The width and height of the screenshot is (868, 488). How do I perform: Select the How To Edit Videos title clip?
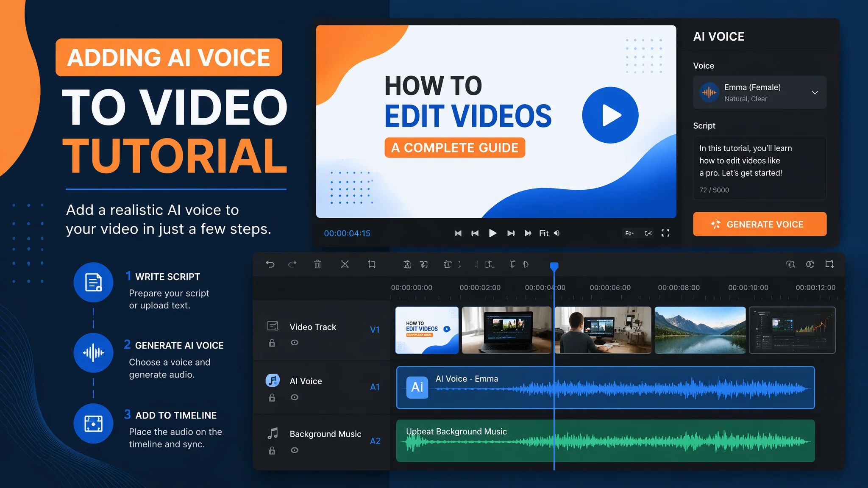pyautogui.click(x=427, y=330)
